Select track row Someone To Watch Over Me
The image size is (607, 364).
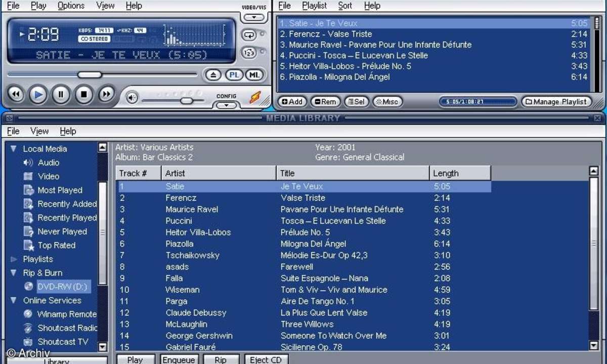[303, 336]
